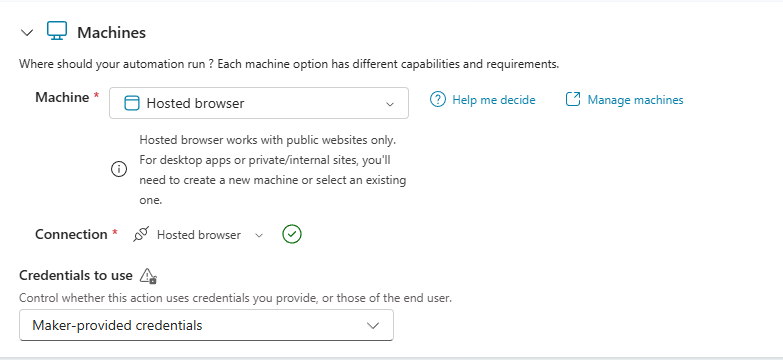Click the info circle icon
Image resolution: width=783 pixels, height=360 pixels.
pos(119,170)
